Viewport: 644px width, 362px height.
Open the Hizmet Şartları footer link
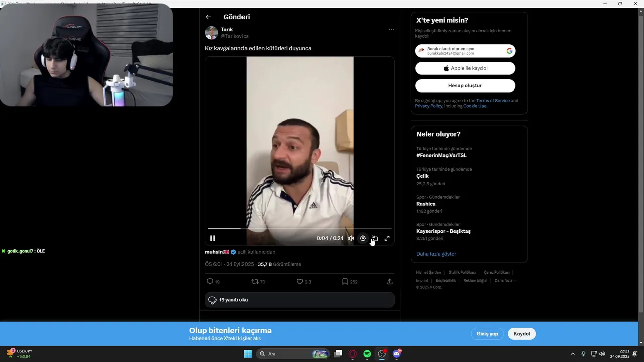pyautogui.click(x=428, y=273)
